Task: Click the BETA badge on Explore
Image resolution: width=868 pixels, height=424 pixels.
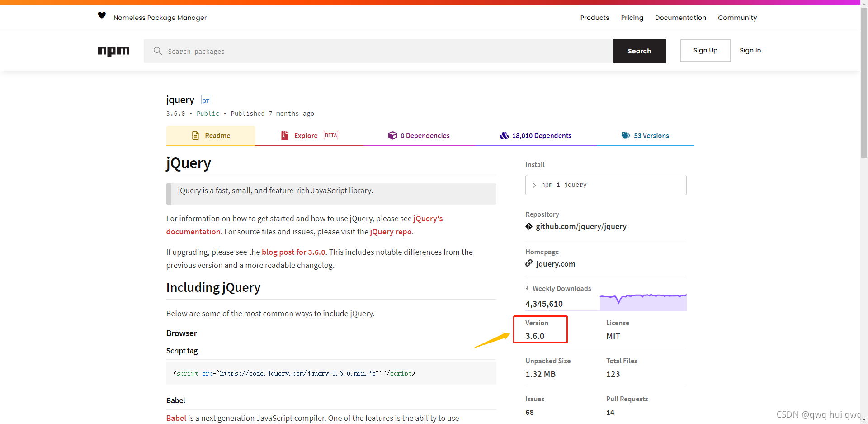Action: [331, 135]
